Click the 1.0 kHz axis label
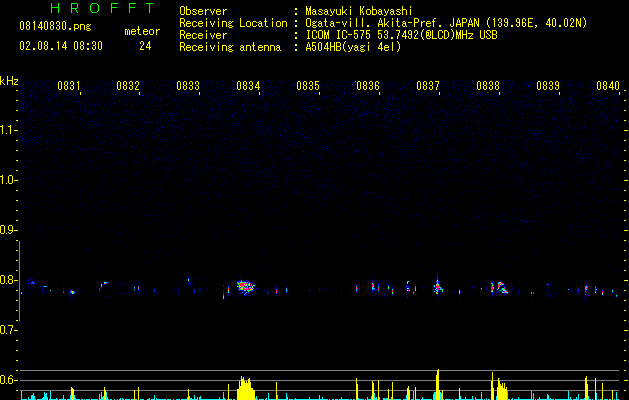 pyautogui.click(x=7, y=180)
